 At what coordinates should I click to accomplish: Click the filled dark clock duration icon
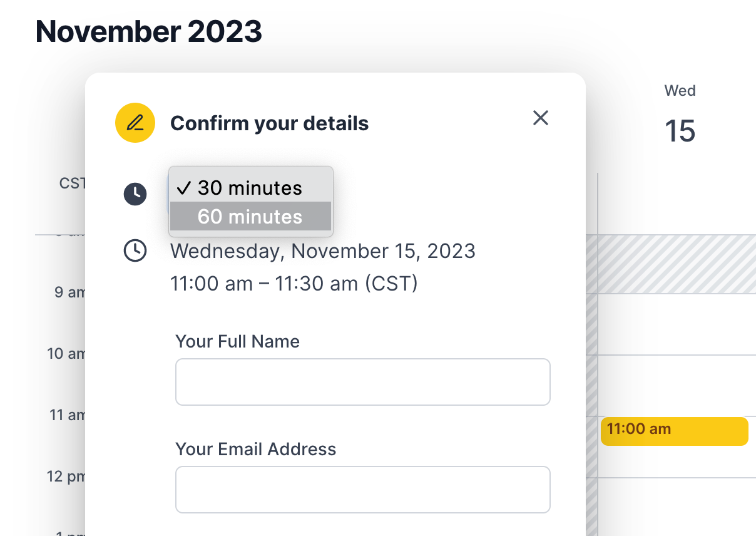135,194
